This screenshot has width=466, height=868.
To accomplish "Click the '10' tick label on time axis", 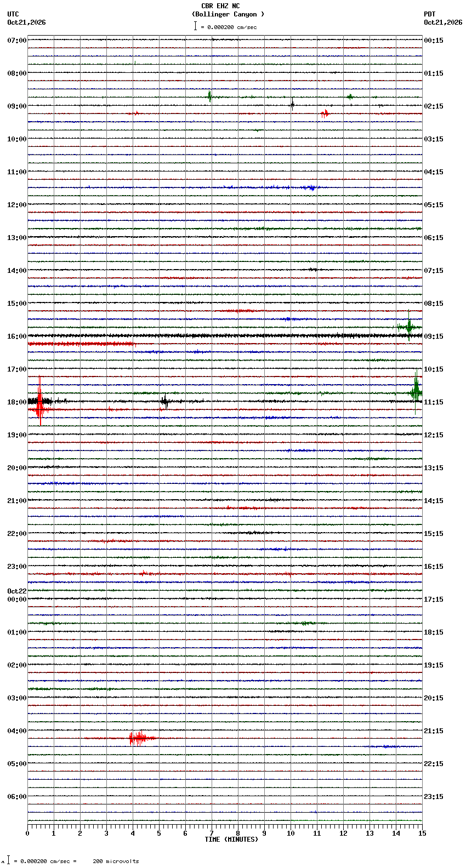I will coord(291,833).
